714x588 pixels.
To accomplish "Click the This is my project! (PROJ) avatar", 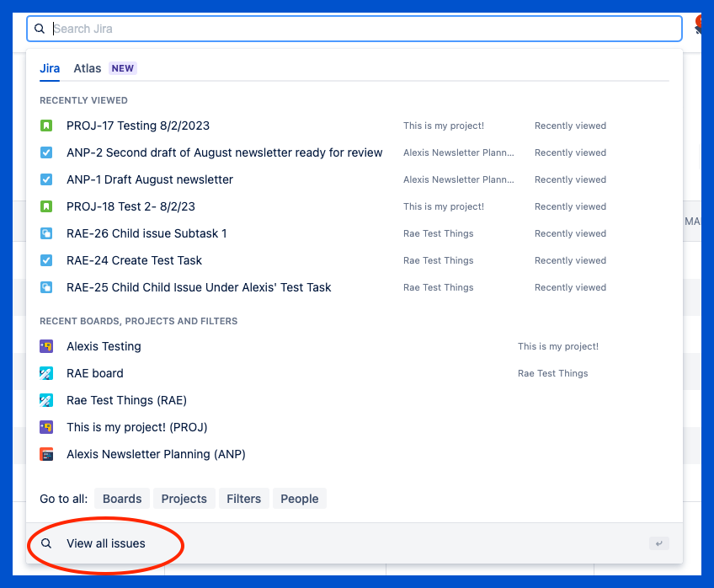I will [46, 427].
